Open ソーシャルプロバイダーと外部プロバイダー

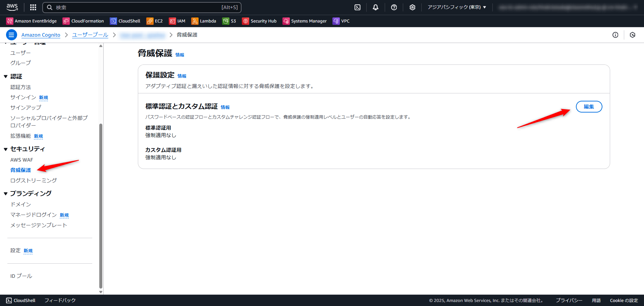point(49,122)
